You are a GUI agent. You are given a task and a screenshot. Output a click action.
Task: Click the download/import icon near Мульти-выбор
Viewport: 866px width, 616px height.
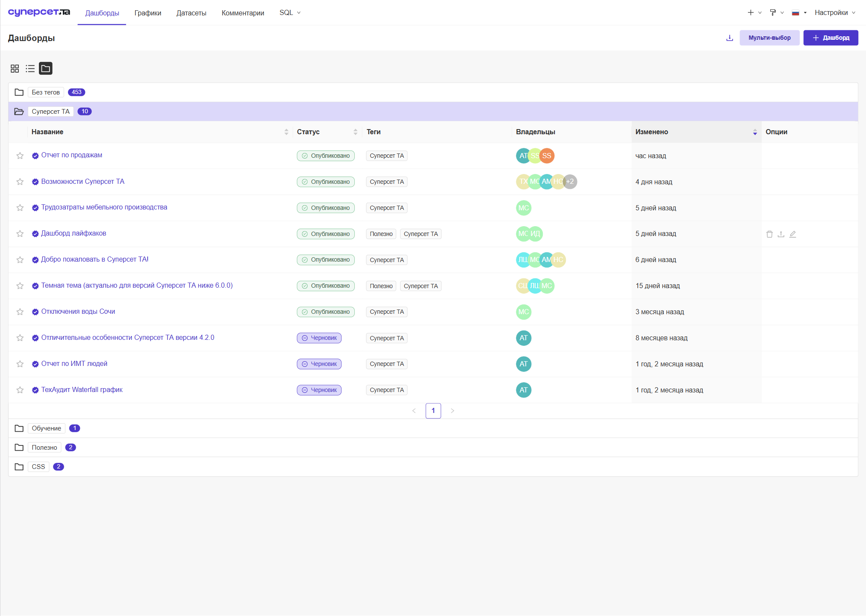tap(729, 38)
